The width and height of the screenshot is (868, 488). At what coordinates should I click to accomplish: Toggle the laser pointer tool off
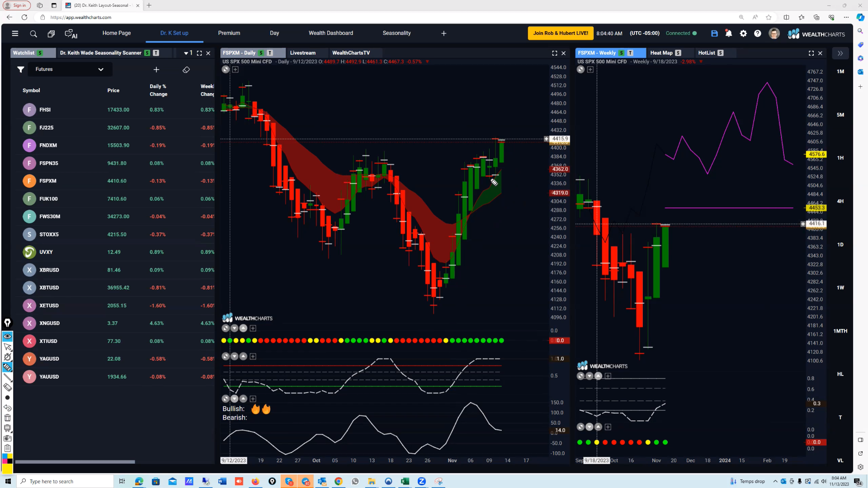pos(7,357)
